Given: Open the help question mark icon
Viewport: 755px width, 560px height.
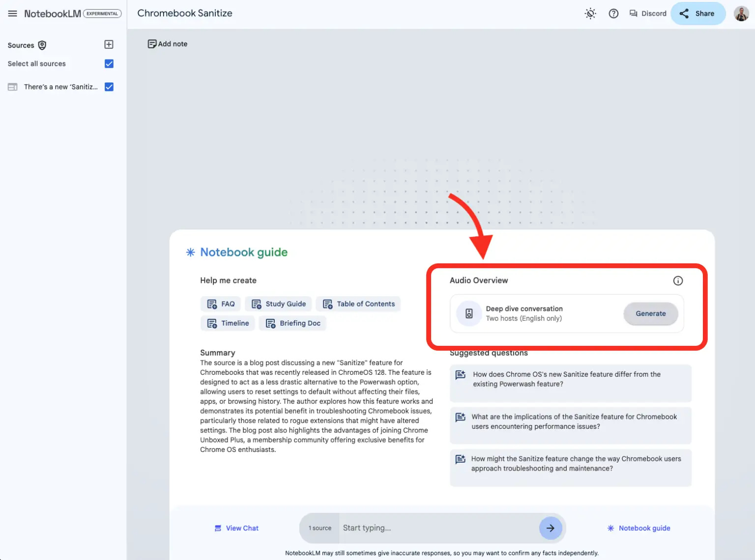Looking at the screenshot, I should click(613, 14).
